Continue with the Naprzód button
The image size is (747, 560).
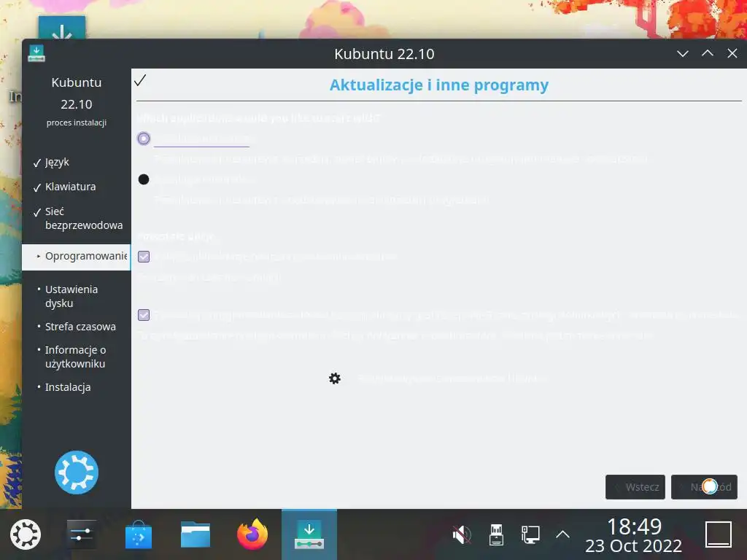click(x=704, y=487)
